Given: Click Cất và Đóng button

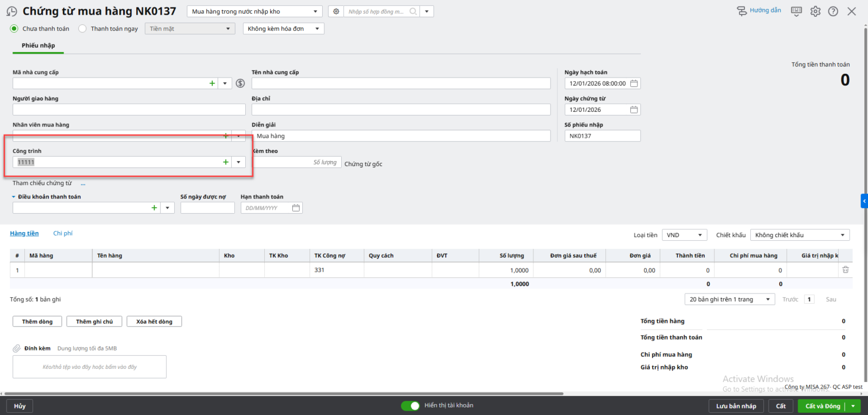Looking at the screenshot, I should click(822, 406).
